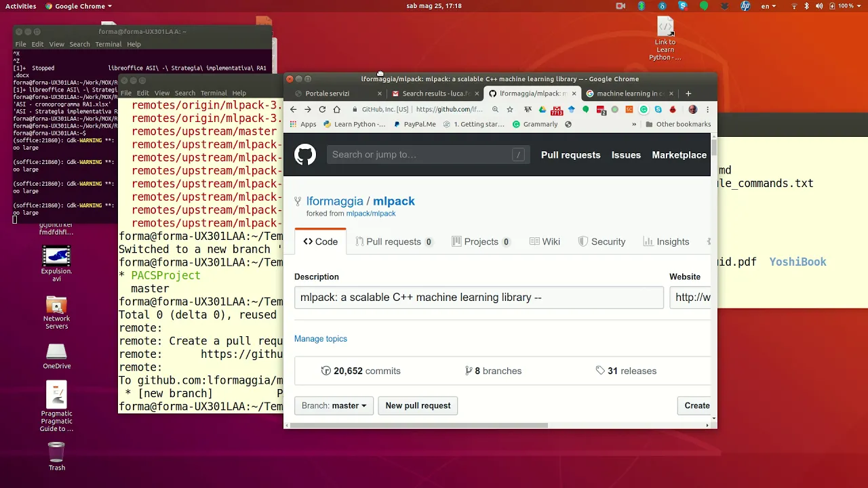This screenshot has width=868, height=488.
Task: Open the lformaggia user profile link
Action: tap(334, 201)
